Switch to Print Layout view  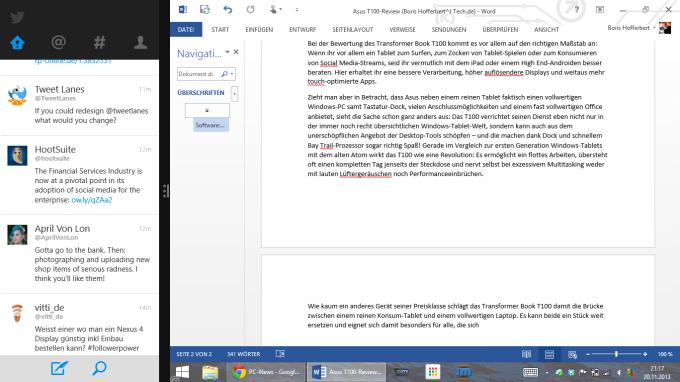point(549,354)
